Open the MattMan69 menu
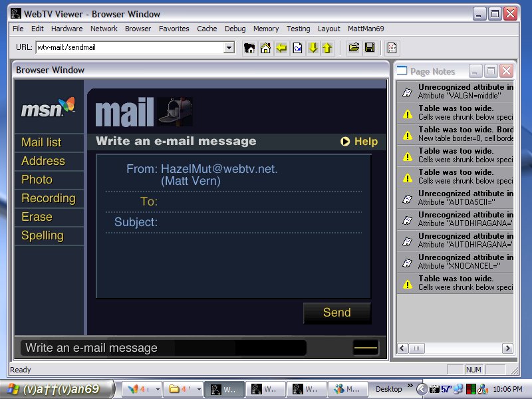This screenshot has width=532, height=399. click(366, 29)
